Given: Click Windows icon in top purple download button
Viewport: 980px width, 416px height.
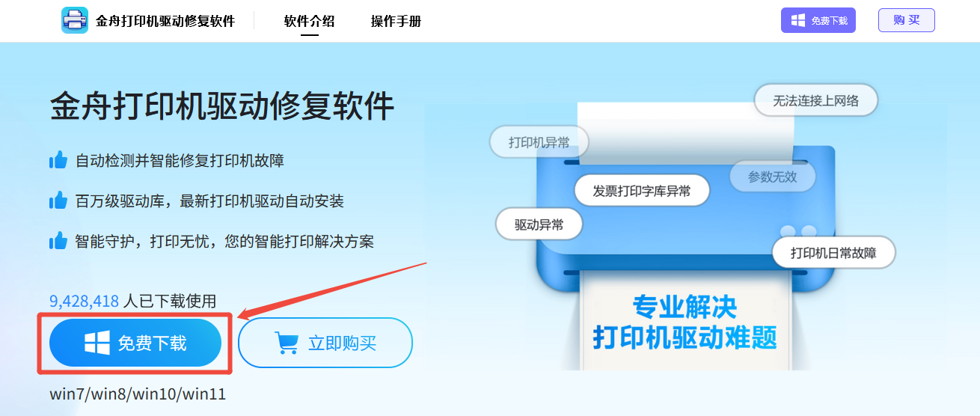Looking at the screenshot, I should [x=798, y=20].
